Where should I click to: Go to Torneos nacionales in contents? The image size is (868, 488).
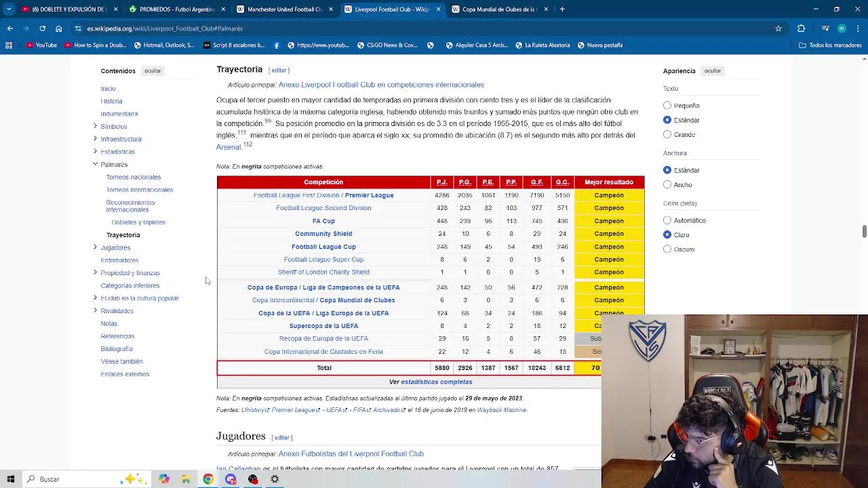[134, 177]
